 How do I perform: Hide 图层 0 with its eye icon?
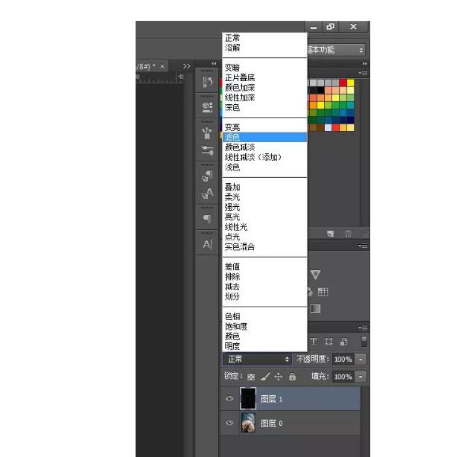[x=229, y=423]
